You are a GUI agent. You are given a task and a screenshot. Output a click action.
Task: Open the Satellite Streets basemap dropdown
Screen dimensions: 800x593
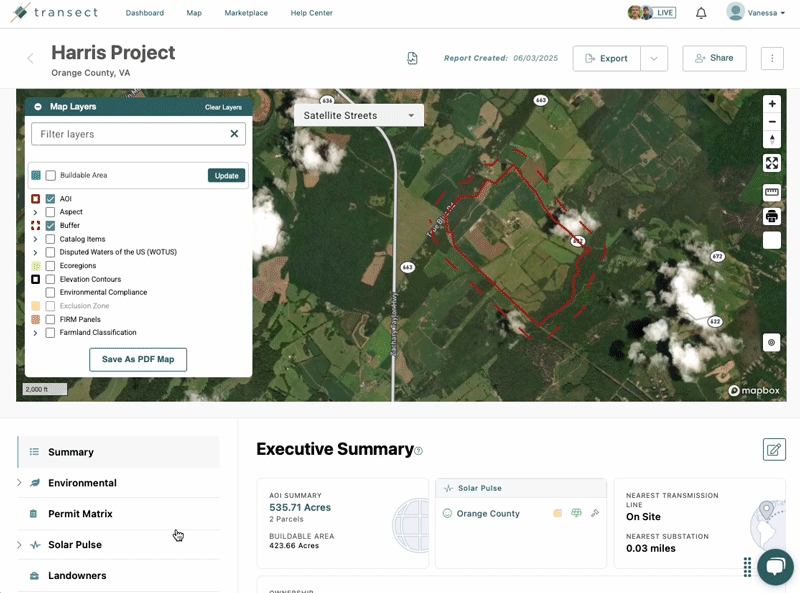[x=359, y=116]
